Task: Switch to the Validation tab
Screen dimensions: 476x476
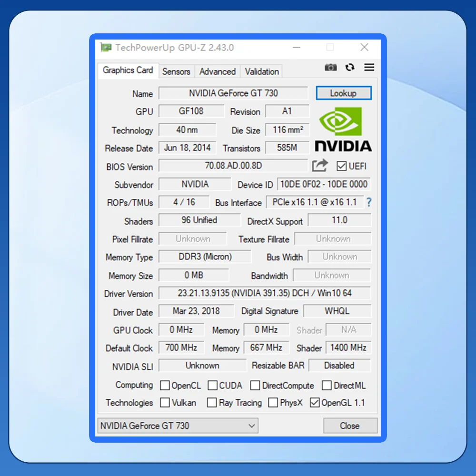Action: click(261, 71)
